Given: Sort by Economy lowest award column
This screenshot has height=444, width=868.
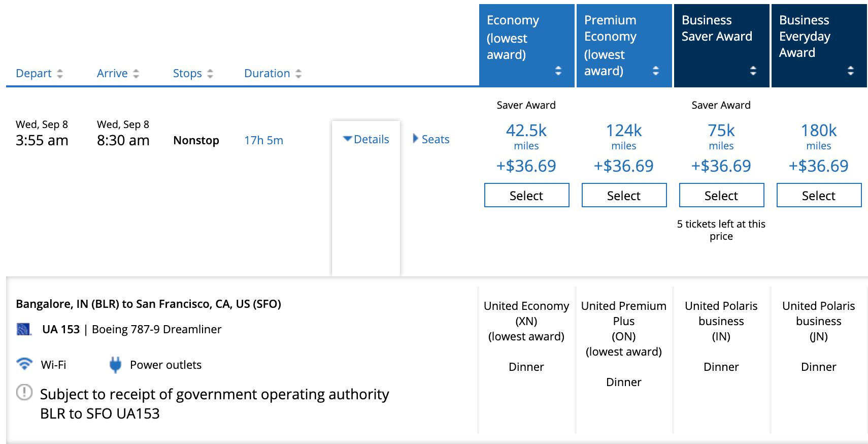Looking at the screenshot, I should pyautogui.click(x=558, y=71).
